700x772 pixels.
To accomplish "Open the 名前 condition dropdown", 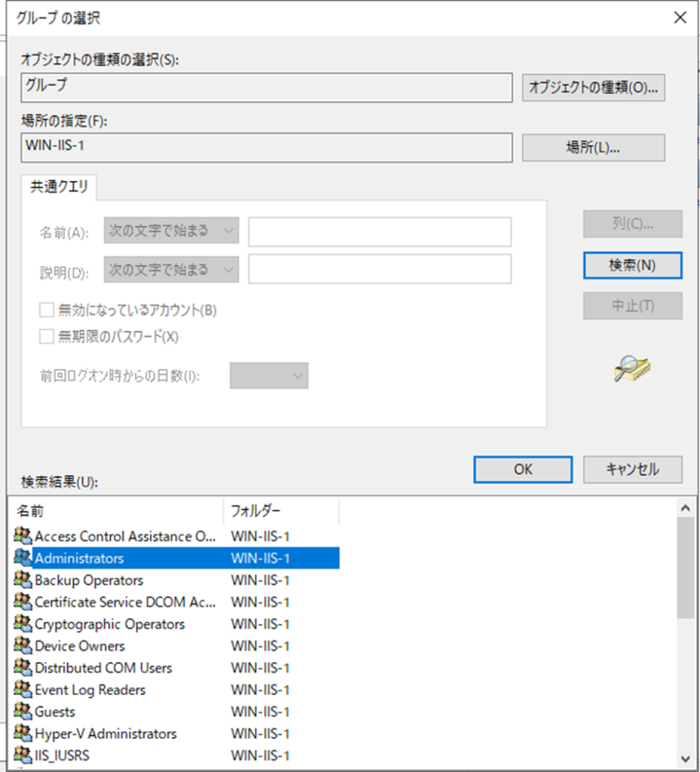I will coord(171,231).
